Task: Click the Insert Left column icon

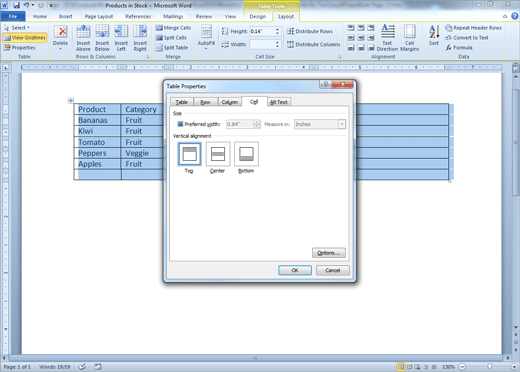Action: coord(121,32)
